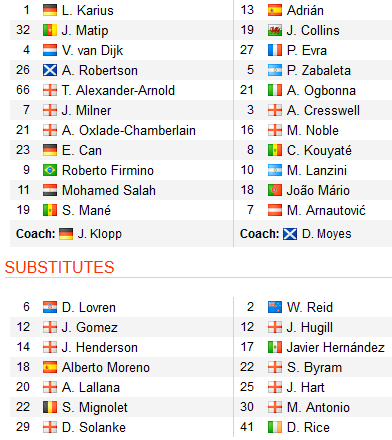Open D. Rice substitute link

tap(308, 427)
